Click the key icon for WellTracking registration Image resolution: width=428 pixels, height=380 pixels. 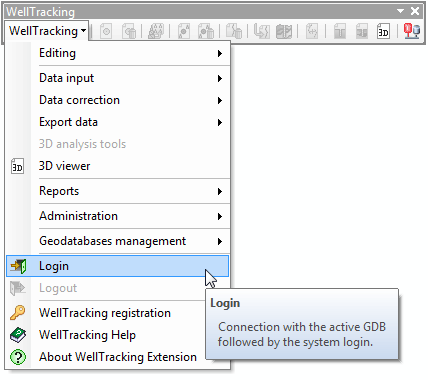pyautogui.click(x=18, y=313)
